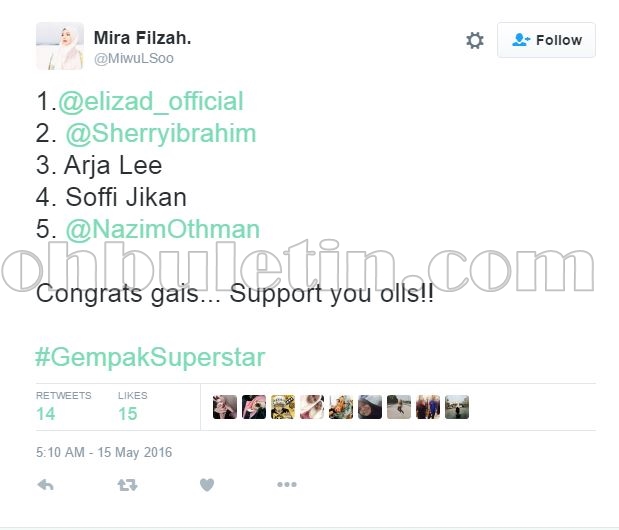Open the #GempakSuperstar hashtag

click(150, 358)
